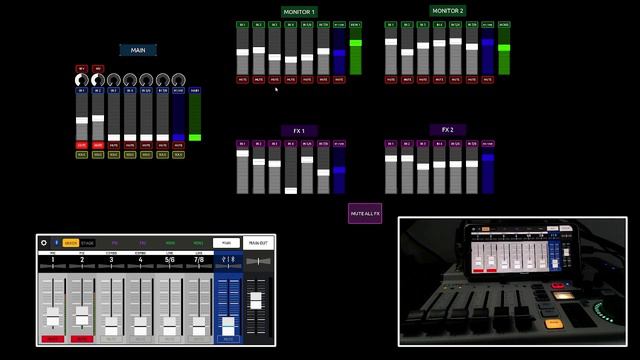This screenshot has height=360, width=640.
Task: Unmute IN 1 in the MAIN section
Action: [82, 145]
